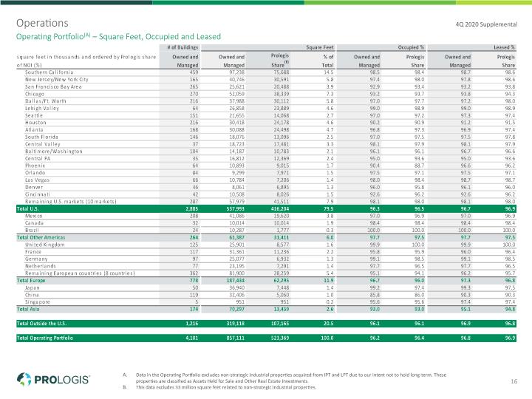Click the 'Operations' page heading
Image resolution: width=532 pixels, height=399 pixels.
42,23
